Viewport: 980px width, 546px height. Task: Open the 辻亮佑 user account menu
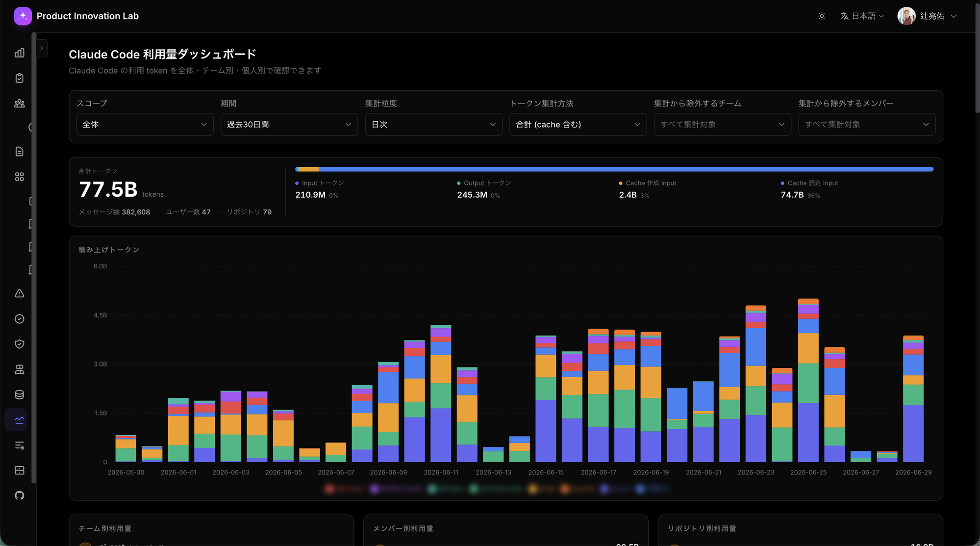[927, 16]
